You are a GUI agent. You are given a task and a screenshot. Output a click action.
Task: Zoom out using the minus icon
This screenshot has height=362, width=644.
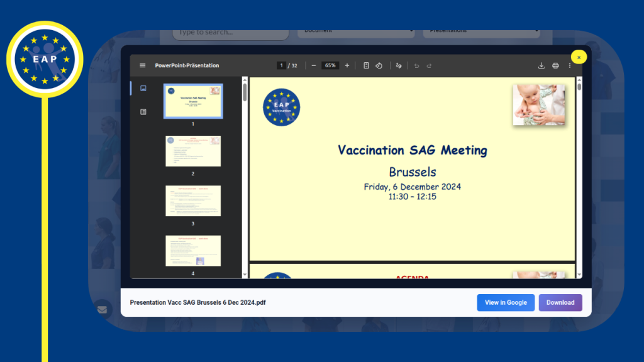pos(314,65)
